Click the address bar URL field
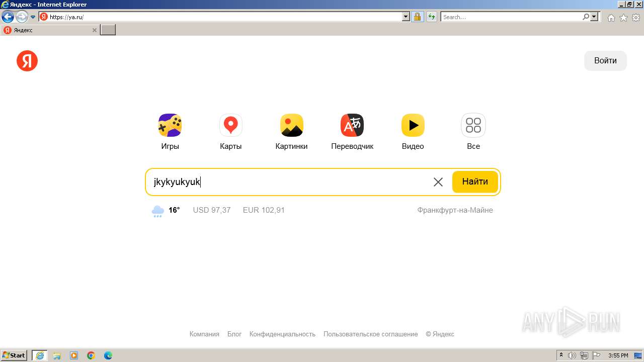644x362 pixels. point(225,17)
